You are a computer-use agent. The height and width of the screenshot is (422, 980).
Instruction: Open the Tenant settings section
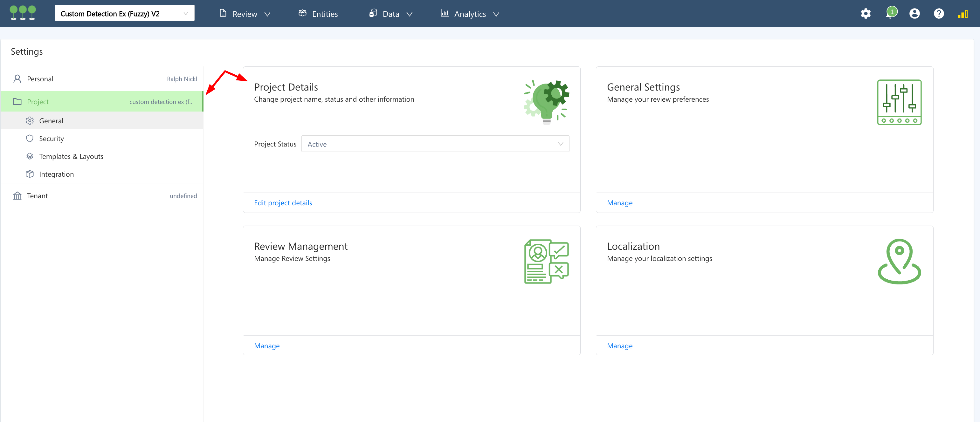37,196
